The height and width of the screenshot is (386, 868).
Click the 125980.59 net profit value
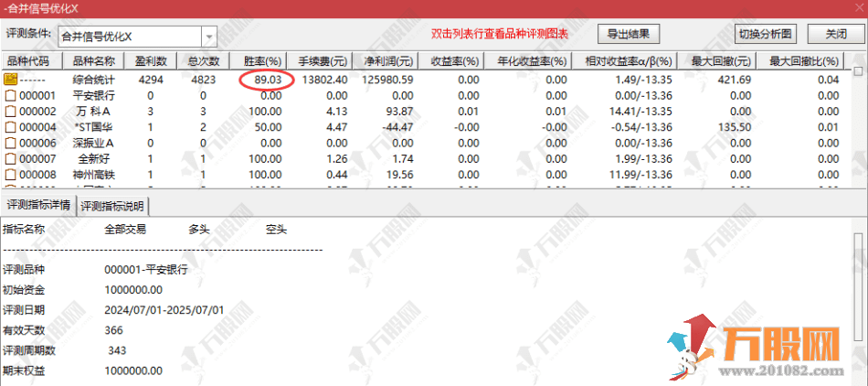tap(387, 80)
